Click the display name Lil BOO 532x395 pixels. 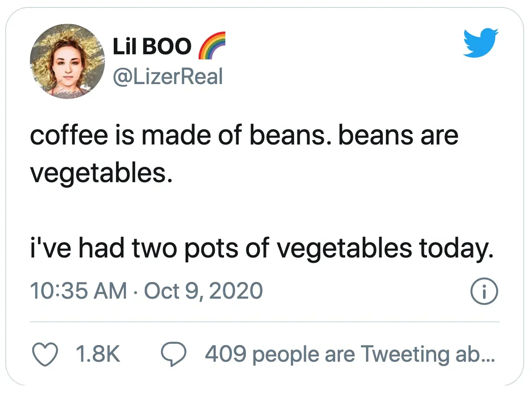(x=152, y=46)
